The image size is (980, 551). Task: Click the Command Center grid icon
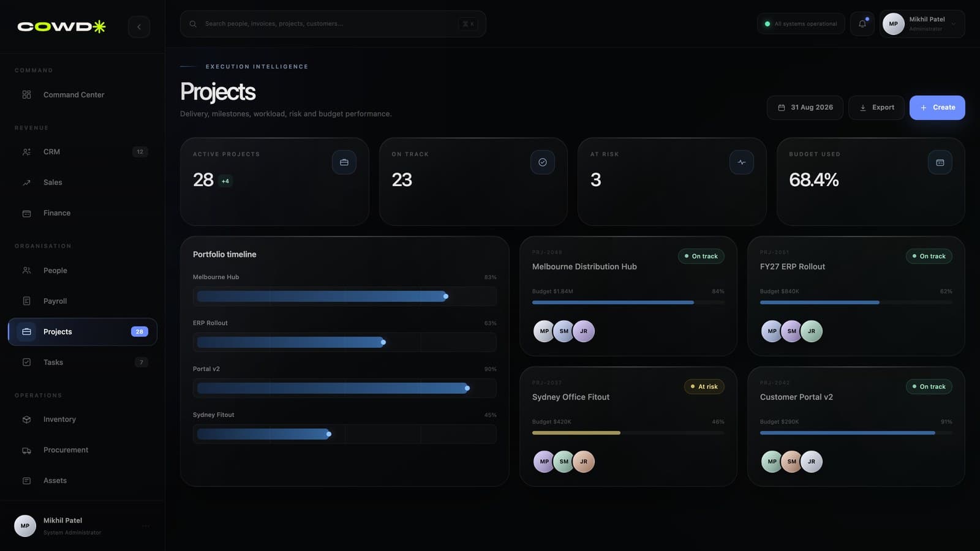pyautogui.click(x=26, y=95)
